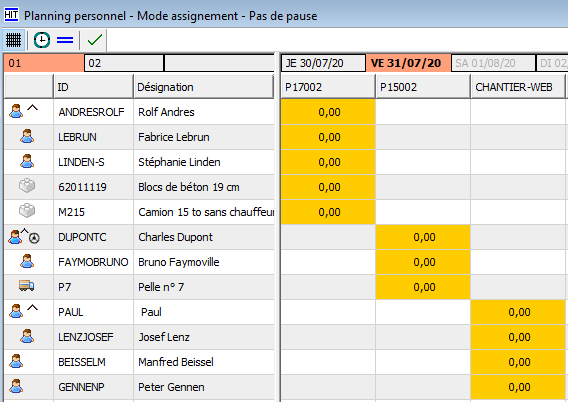Click the ID column header
The height and width of the screenshot is (402, 568).
(93, 87)
